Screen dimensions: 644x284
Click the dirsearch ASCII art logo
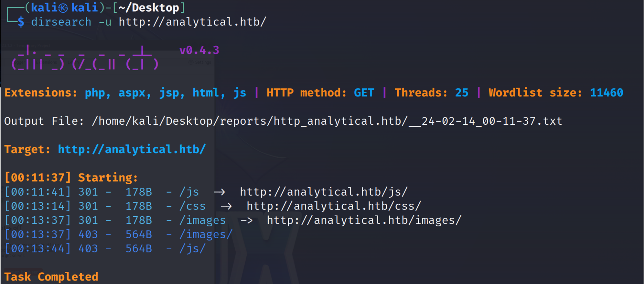(85, 58)
